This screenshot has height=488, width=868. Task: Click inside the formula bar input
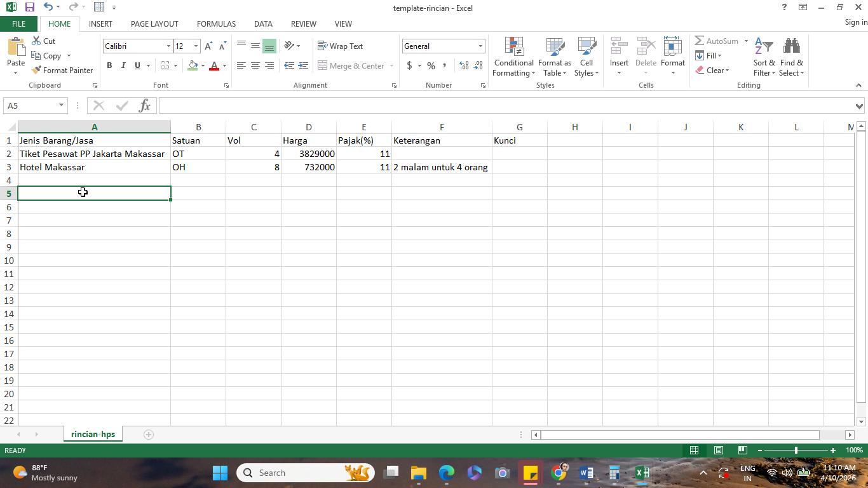click(x=505, y=105)
